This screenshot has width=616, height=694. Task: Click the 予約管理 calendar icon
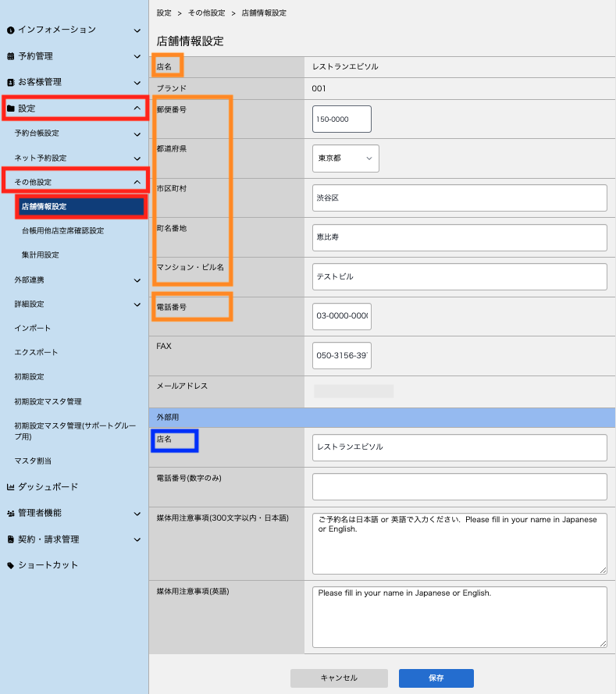11,56
